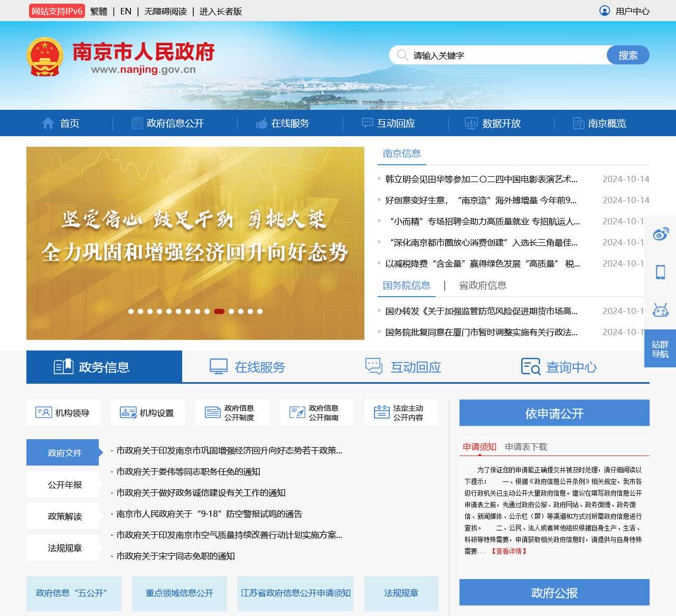The width and height of the screenshot is (676, 616).
Task: Click the Nanjing government emblem logo
Action: tap(45, 55)
